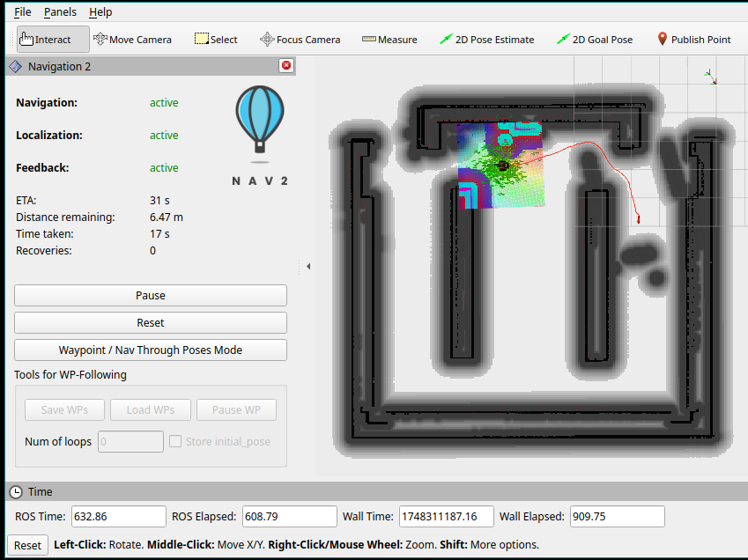Switch to Waypoint / Nav Through Poses Mode
This screenshot has height=560, width=748.
[x=151, y=350]
